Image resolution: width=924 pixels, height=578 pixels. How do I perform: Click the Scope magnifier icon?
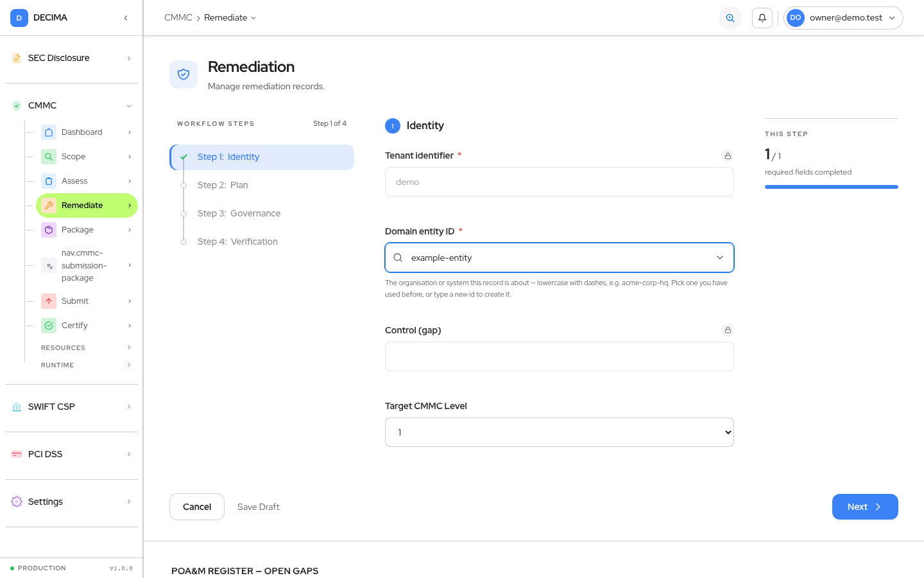49,157
